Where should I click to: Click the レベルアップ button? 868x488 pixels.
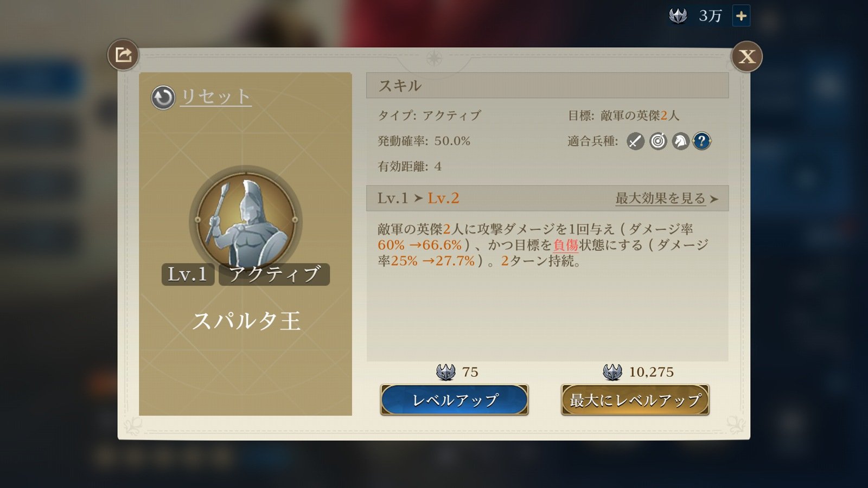[x=455, y=400]
